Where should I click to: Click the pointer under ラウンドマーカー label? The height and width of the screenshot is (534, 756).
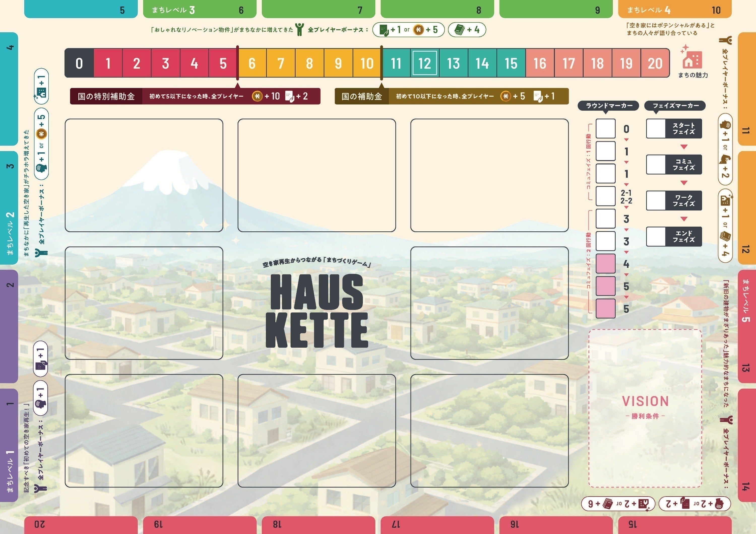pos(605,113)
